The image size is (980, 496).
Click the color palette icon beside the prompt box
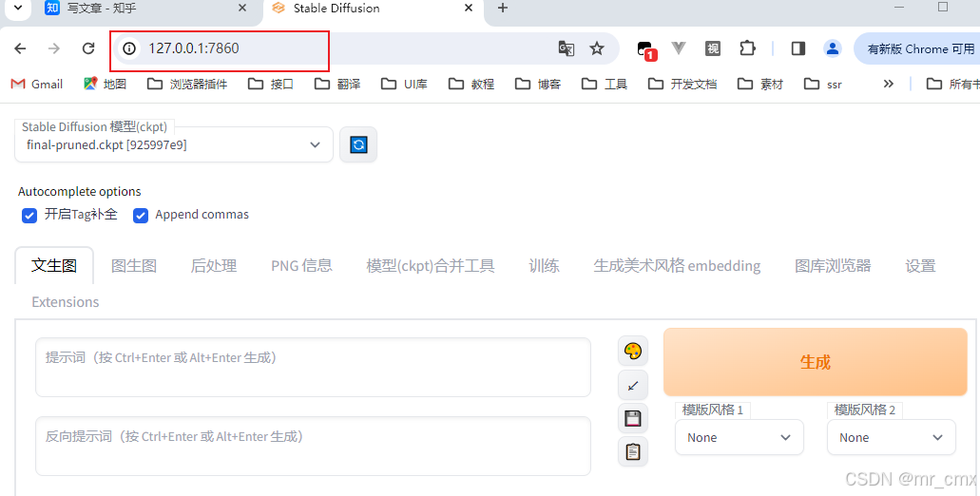pos(632,351)
